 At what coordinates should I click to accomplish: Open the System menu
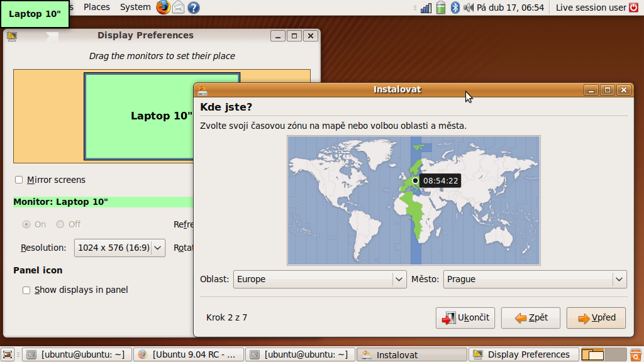tap(135, 8)
